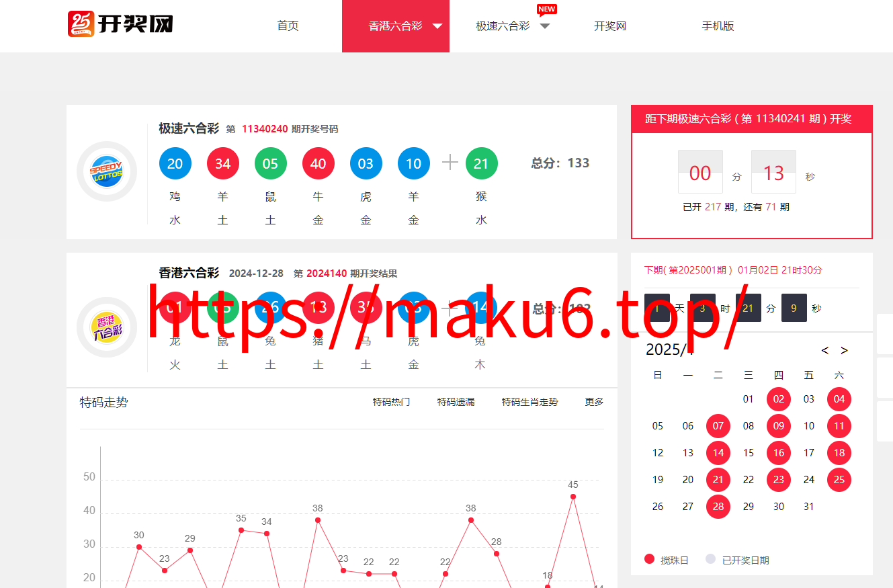Click the chart data point labeled 28
Viewport: 893px width, 588px height.
pos(497,554)
